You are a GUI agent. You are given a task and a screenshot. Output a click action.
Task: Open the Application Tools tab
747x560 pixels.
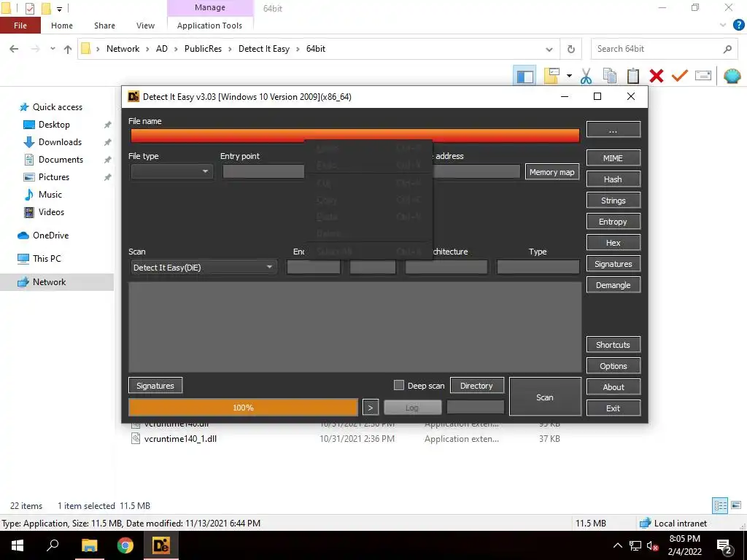click(209, 26)
